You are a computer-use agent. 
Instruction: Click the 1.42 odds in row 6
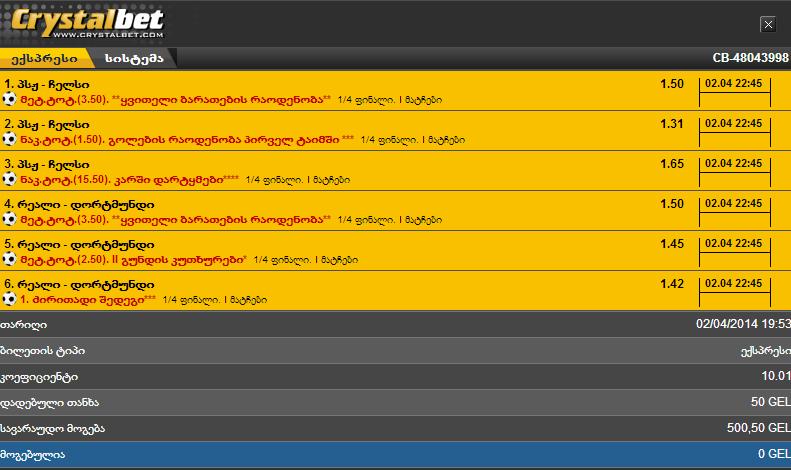point(672,283)
